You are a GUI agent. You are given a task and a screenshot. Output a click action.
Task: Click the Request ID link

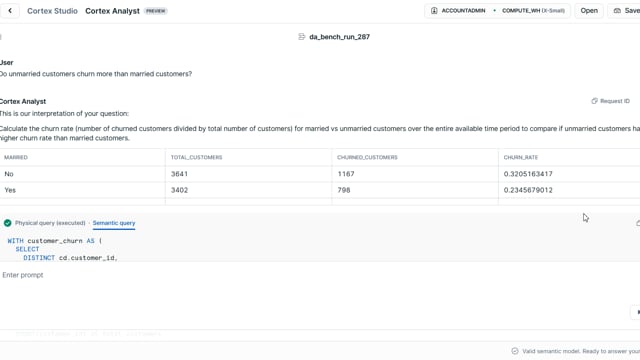point(615,101)
